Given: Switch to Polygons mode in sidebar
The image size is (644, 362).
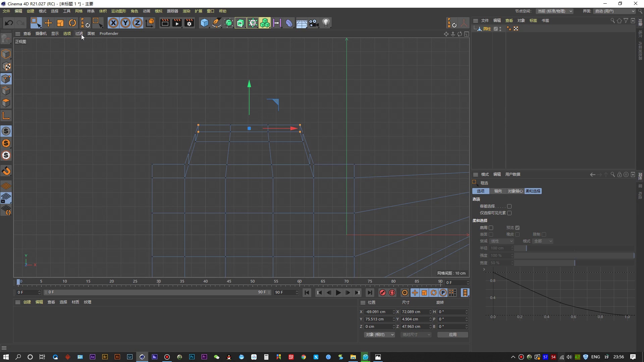Looking at the screenshot, I should pyautogui.click(x=6, y=103).
